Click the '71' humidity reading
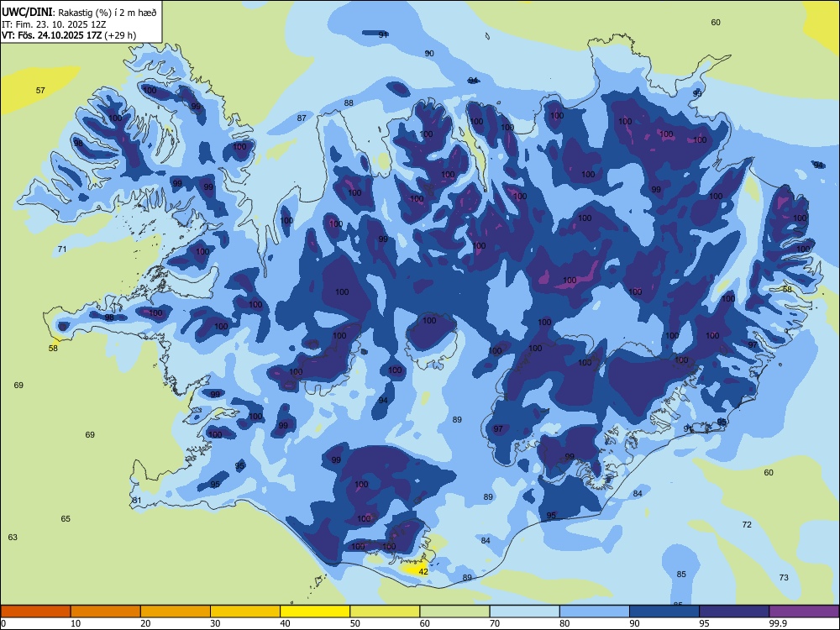 [62, 249]
